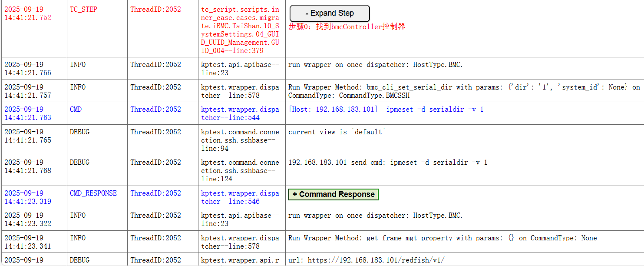Select the sshbase--line:124 source cell
The width and height of the screenshot is (644, 266).
[x=240, y=170]
